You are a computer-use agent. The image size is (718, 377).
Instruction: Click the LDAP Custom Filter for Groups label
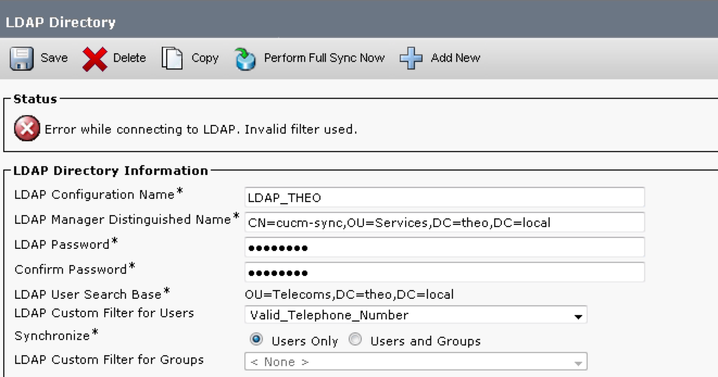pos(109,360)
